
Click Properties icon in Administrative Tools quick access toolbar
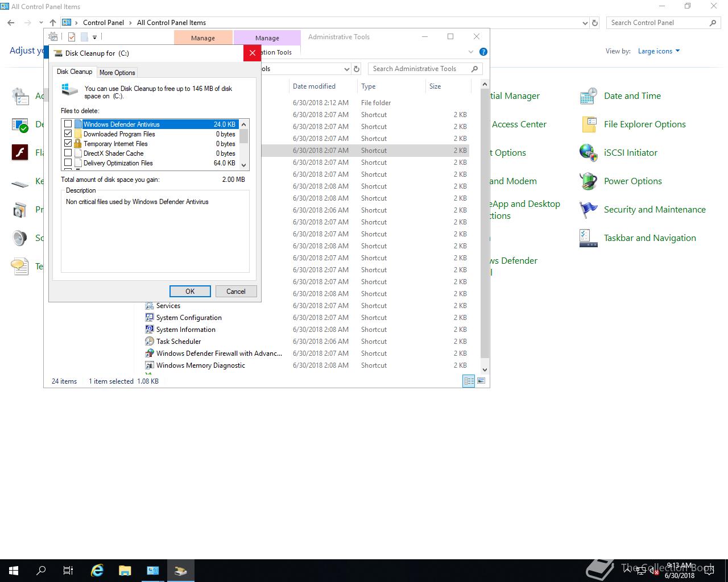click(x=72, y=37)
